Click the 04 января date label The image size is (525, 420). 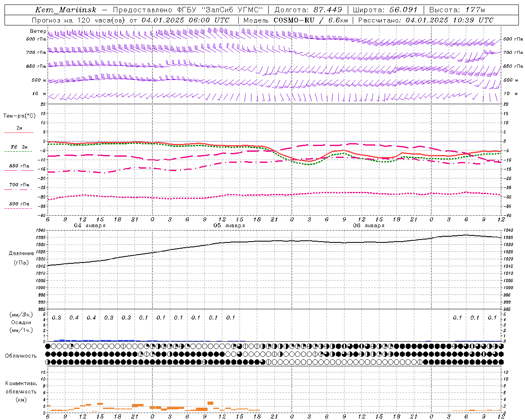pyautogui.click(x=89, y=226)
